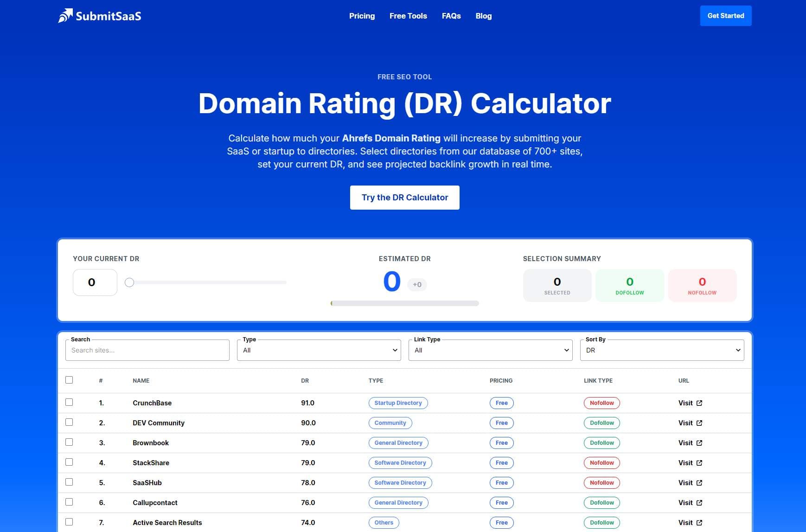Check the checkbox next to SaaSHub
Viewport: 806px width, 532px height.
(x=70, y=482)
